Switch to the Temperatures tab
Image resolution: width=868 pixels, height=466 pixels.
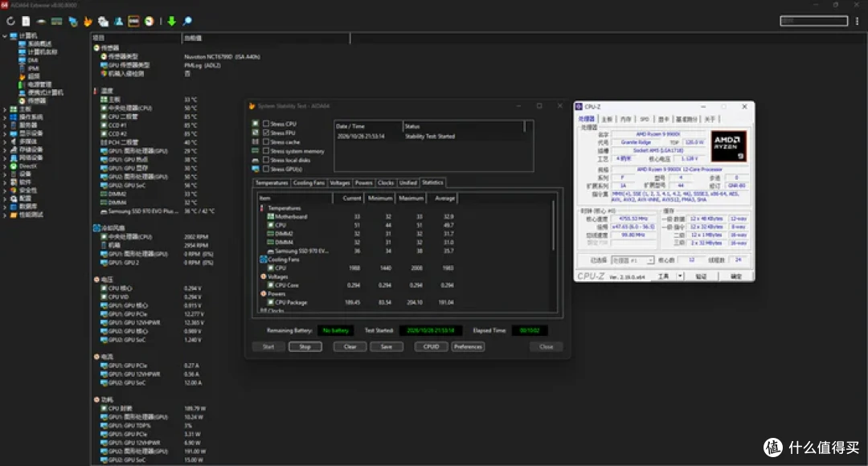(272, 182)
